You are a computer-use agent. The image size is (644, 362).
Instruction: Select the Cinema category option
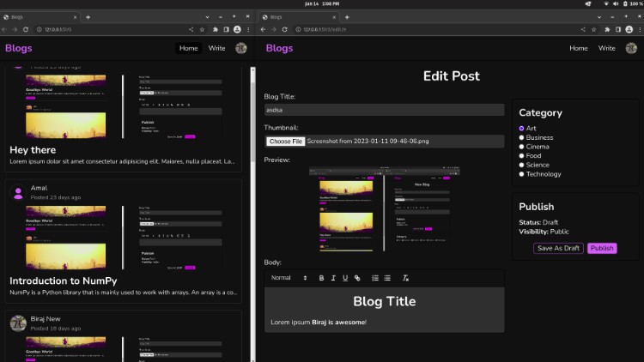[x=521, y=147]
